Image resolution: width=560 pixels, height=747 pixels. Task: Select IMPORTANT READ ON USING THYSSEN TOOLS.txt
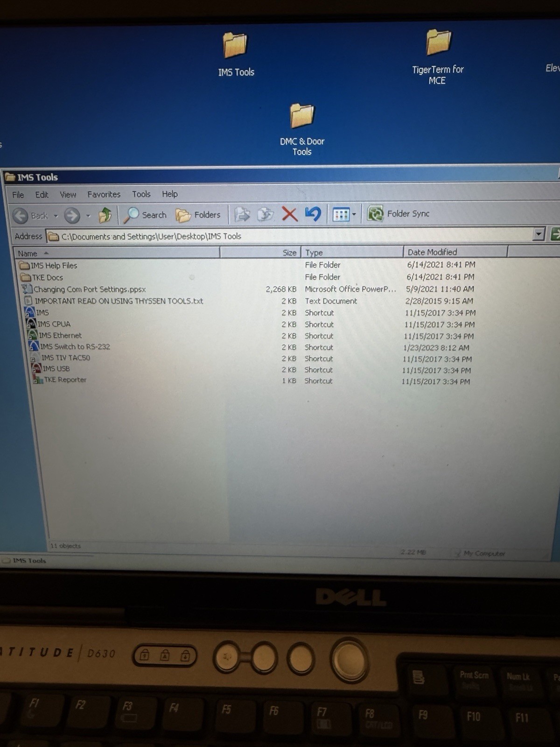click(x=113, y=301)
